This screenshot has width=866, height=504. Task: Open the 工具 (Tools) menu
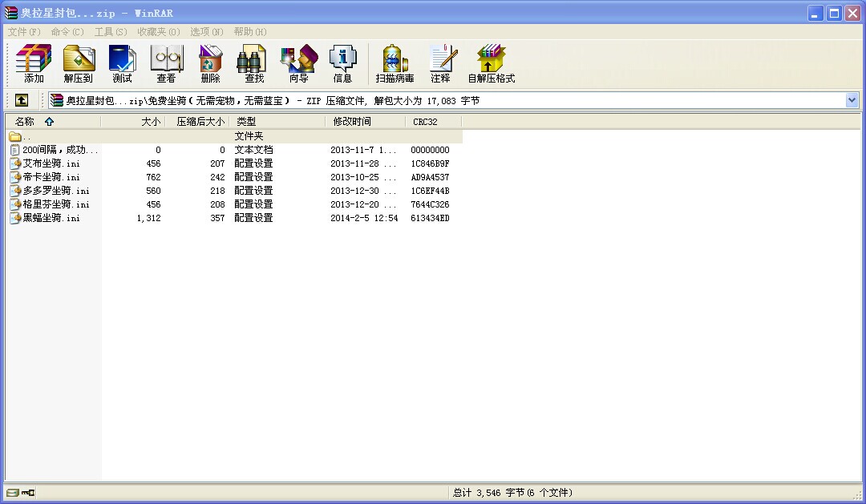point(111,32)
